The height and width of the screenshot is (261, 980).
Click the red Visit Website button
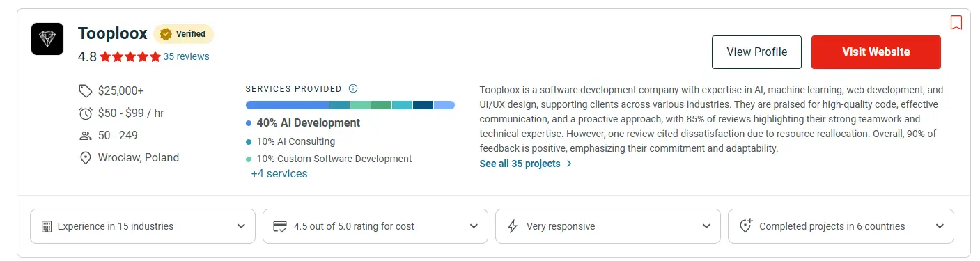coord(876,52)
